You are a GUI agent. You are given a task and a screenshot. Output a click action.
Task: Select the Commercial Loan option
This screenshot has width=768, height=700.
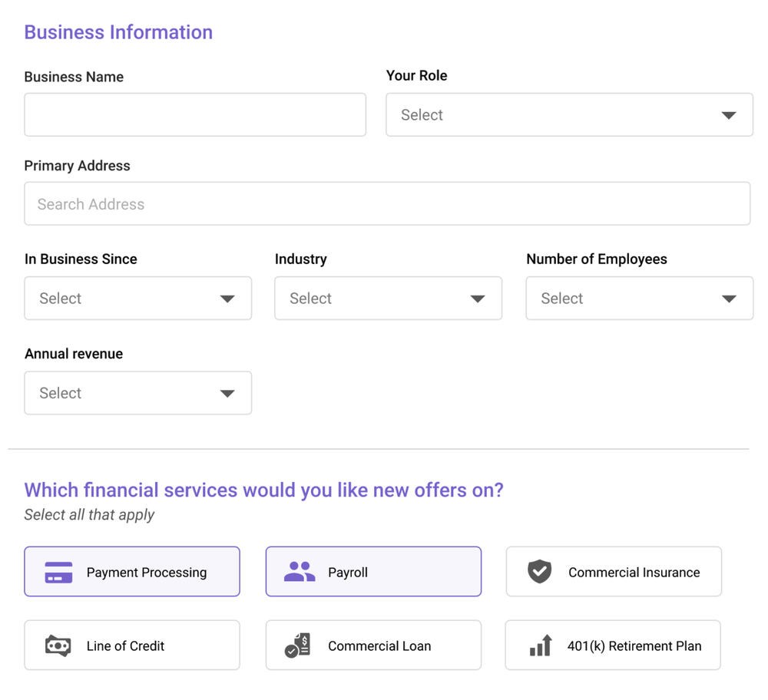tap(374, 646)
